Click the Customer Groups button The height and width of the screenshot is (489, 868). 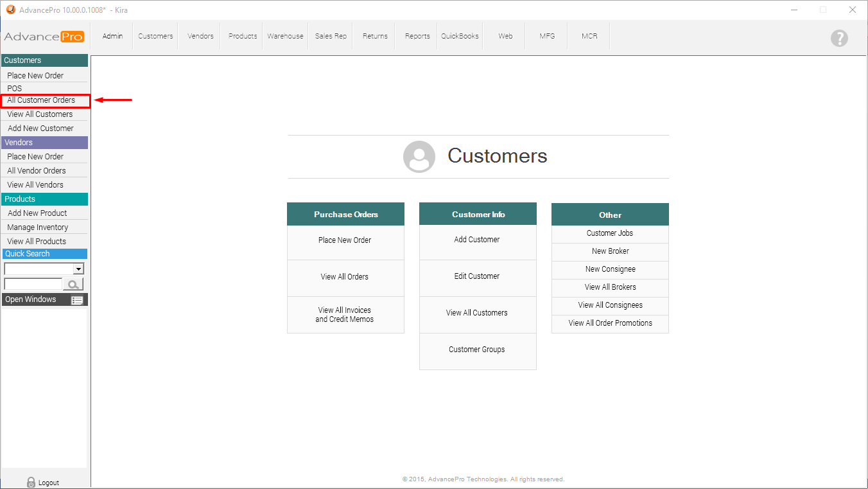(x=477, y=350)
